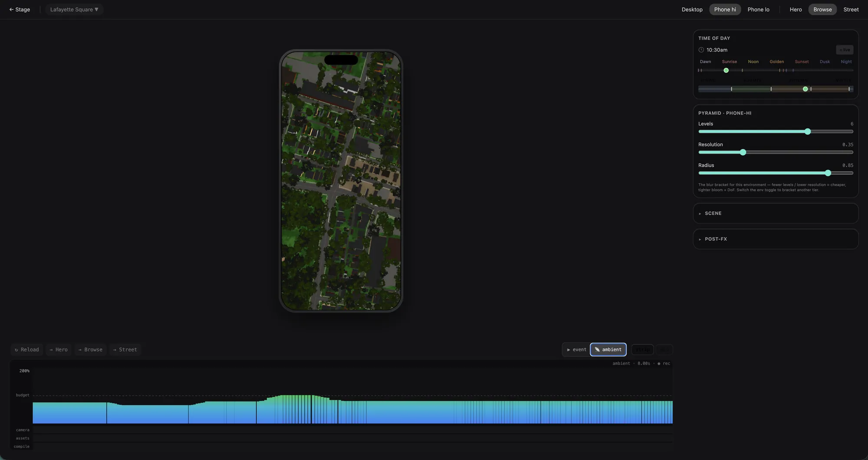Select the Browse view tab
This screenshot has width=868, height=460.
point(822,10)
